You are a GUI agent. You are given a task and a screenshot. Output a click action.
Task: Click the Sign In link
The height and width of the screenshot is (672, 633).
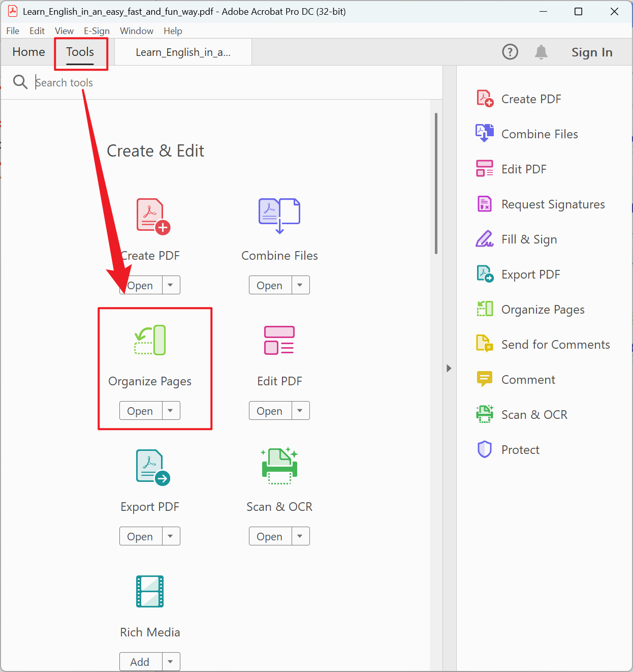(x=592, y=52)
